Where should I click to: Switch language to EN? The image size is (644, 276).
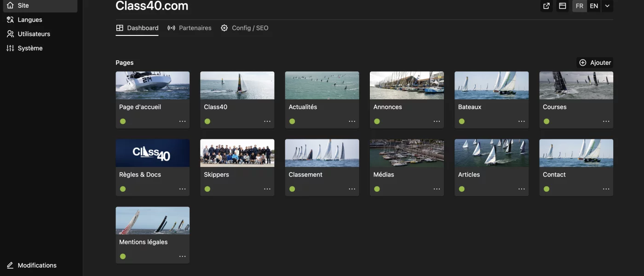(594, 6)
